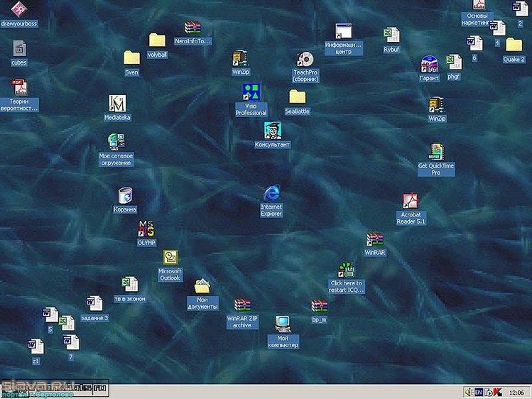Image resolution: width=532 pixels, height=399 pixels.
Task: Open the Мои документы folder
Action: 202,287
